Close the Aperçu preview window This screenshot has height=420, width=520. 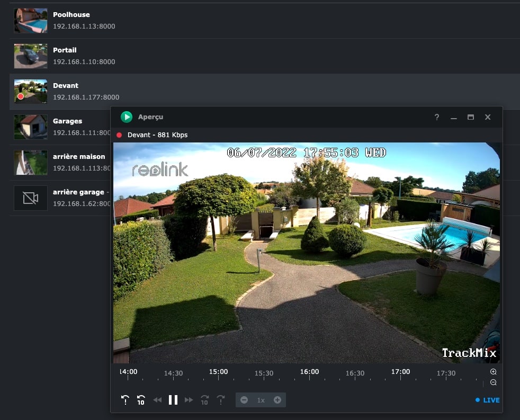[488, 117]
